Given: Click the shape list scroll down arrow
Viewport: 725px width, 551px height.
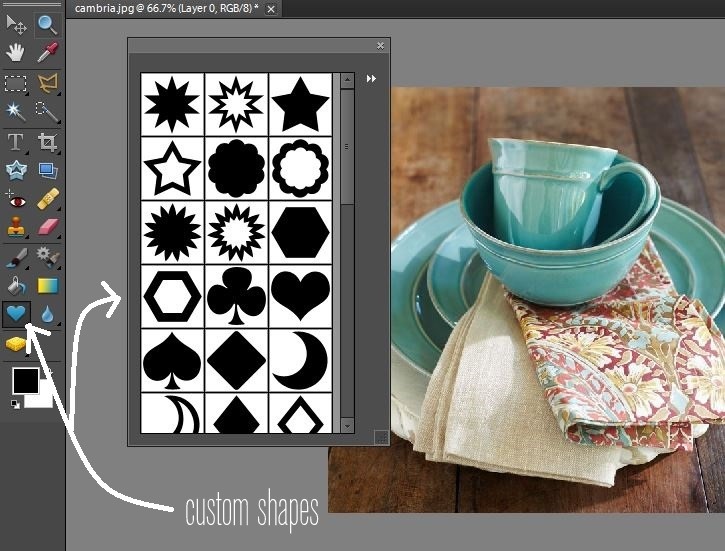Looking at the screenshot, I should click(347, 425).
